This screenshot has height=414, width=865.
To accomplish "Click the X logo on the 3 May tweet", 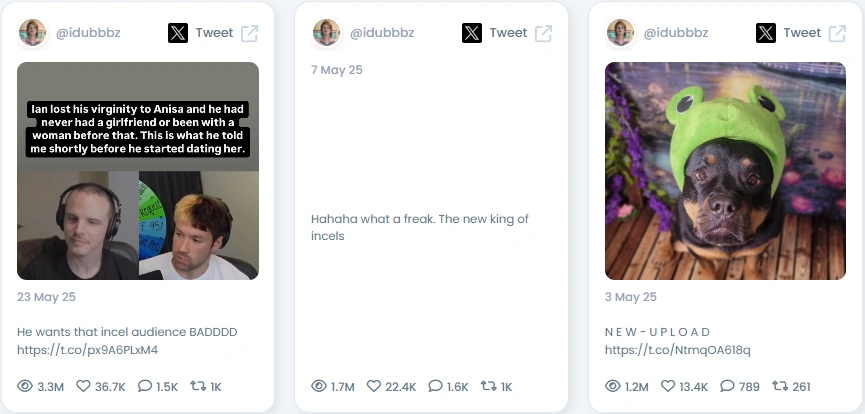I will click(766, 33).
